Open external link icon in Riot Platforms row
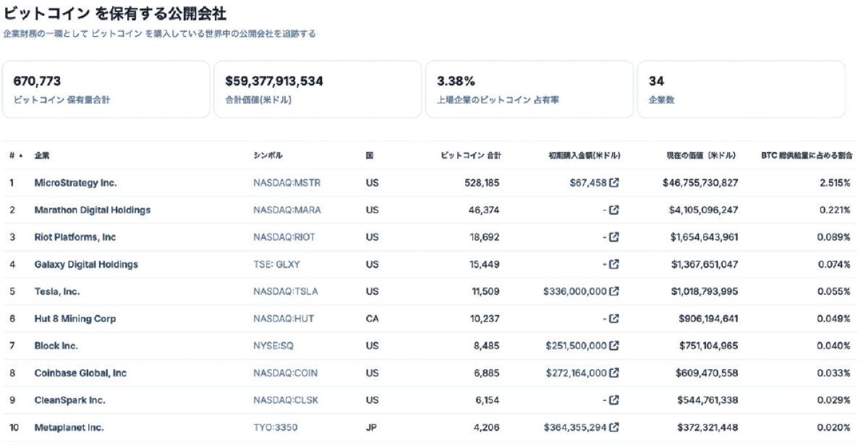This screenshot has width=868, height=448. 614,237
